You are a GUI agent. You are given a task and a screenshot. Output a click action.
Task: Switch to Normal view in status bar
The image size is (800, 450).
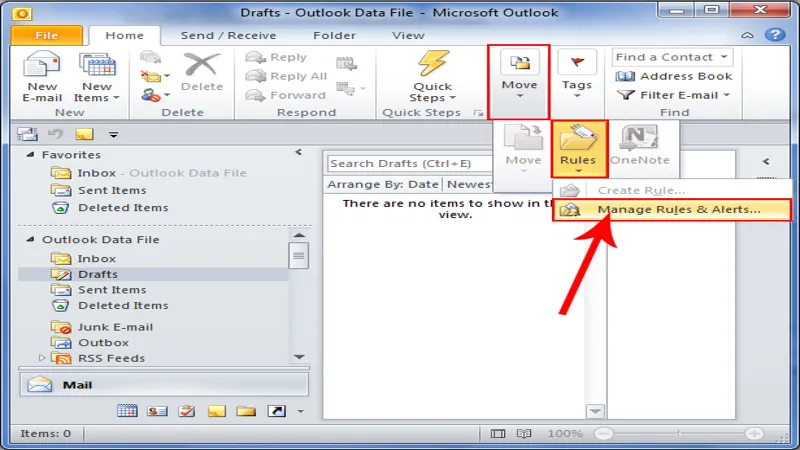click(x=497, y=434)
